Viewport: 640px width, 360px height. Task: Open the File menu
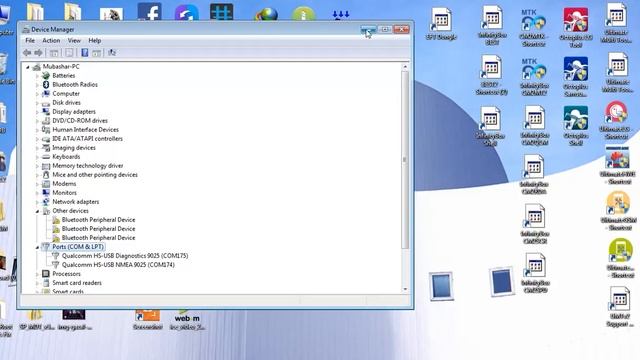[30, 40]
